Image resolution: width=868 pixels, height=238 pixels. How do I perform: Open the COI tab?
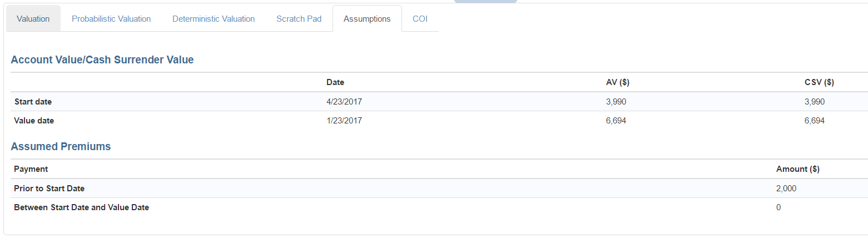[420, 19]
